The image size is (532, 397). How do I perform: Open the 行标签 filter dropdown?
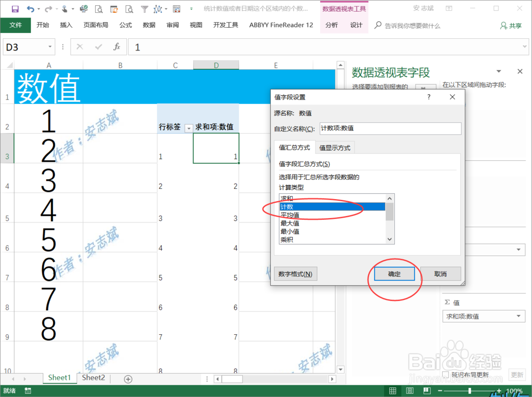tap(189, 128)
